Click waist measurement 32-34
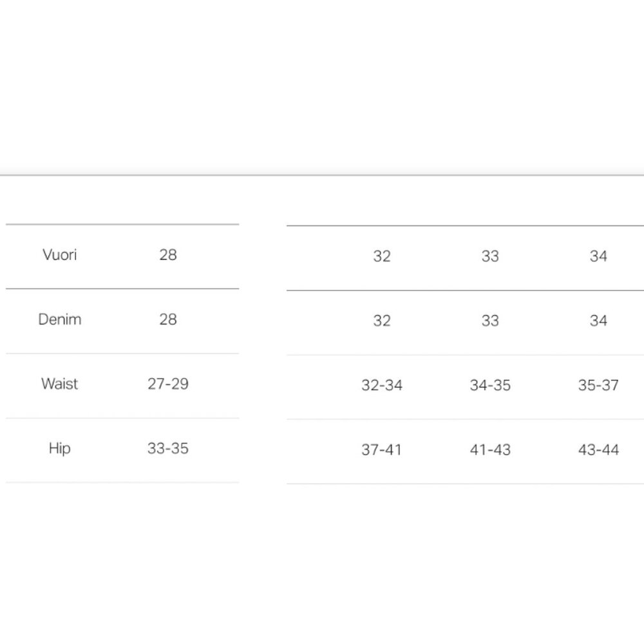644x644 pixels. click(x=381, y=385)
